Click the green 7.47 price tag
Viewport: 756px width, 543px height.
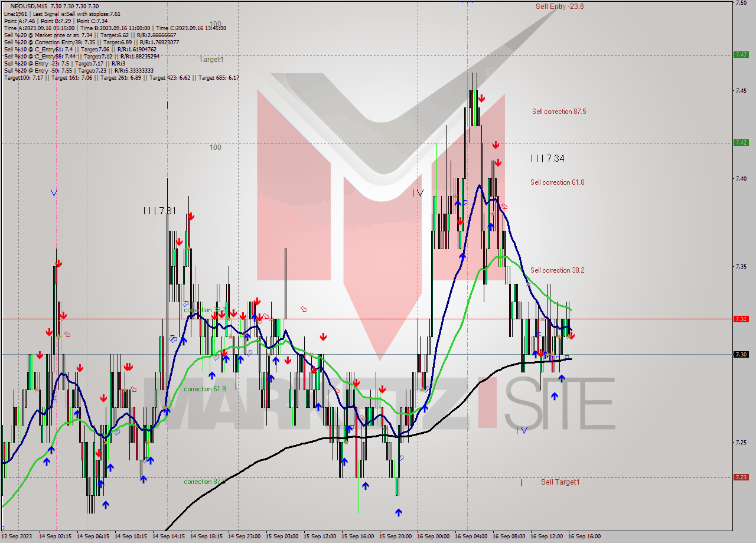click(x=741, y=54)
